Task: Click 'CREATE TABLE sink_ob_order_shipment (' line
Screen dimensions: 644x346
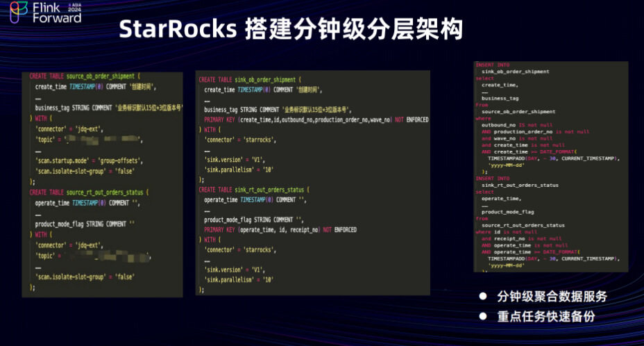Action: coord(250,79)
